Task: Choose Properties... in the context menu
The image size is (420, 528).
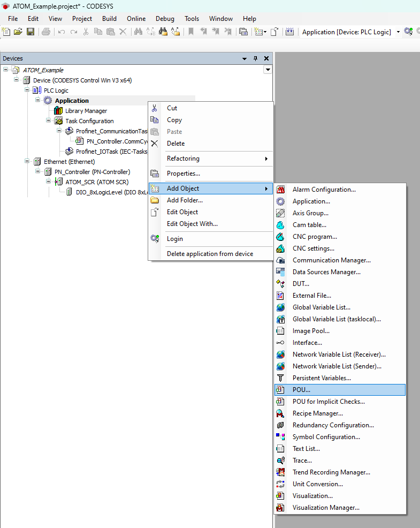Action: 183,174
